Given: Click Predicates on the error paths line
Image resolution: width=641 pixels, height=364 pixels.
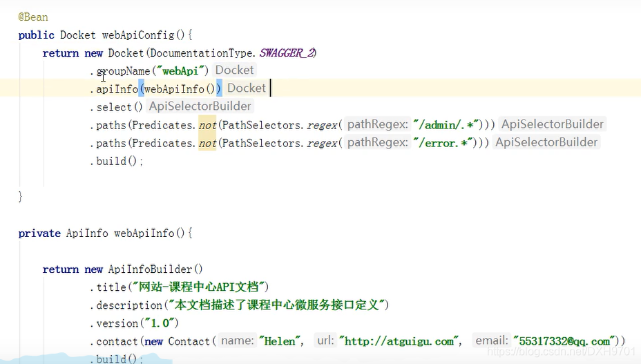Looking at the screenshot, I should tap(162, 143).
